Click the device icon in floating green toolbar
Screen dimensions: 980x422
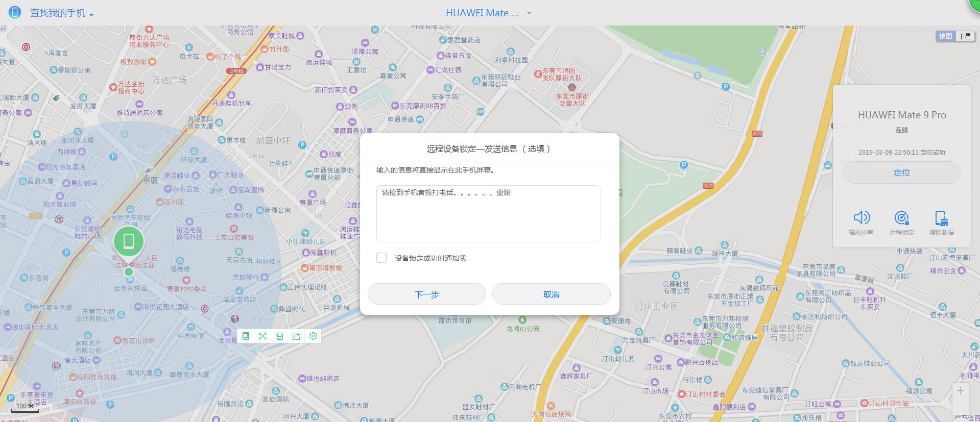(246, 336)
